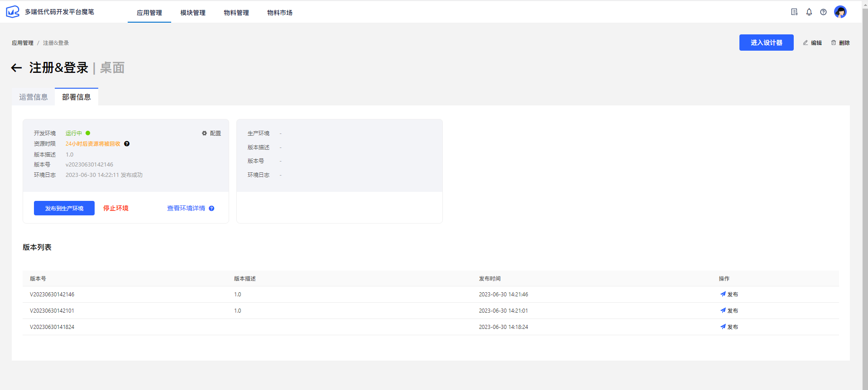
Task: Click the green running status dot
Action: click(x=88, y=133)
